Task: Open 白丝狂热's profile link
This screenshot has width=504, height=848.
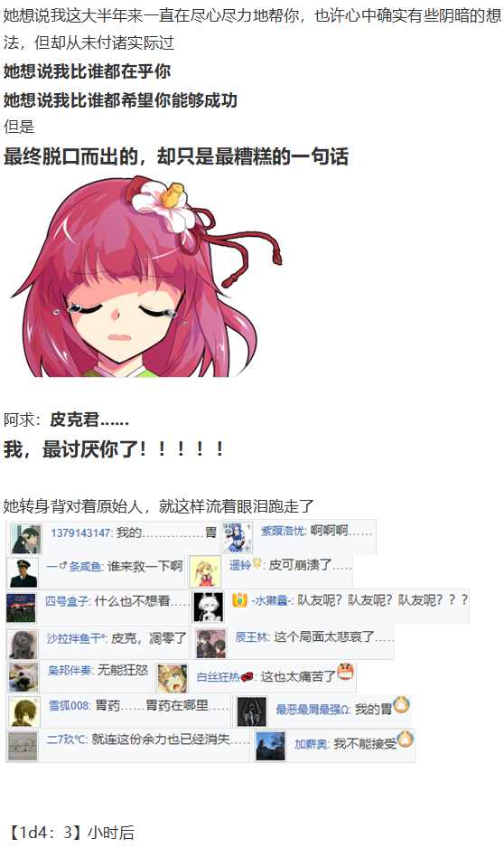Action: [218, 676]
